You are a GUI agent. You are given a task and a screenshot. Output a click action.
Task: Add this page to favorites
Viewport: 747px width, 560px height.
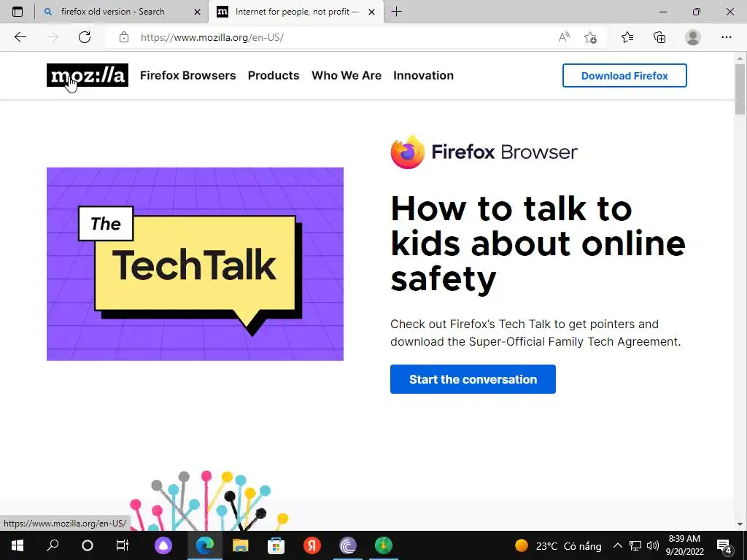(590, 37)
